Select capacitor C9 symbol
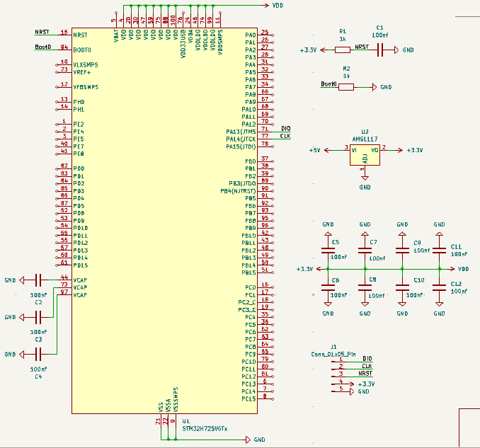This screenshot has height=448, width=480. [x=402, y=251]
